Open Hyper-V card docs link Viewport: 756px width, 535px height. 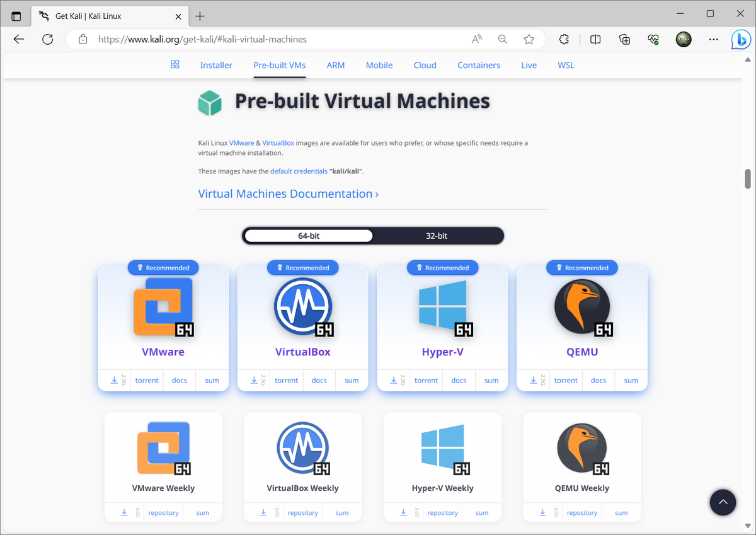[x=459, y=380]
